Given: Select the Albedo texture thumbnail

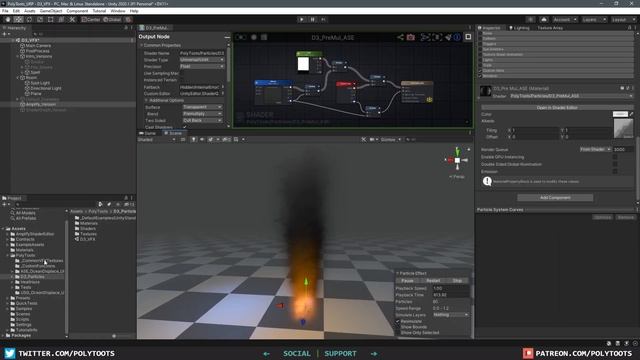Looking at the screenshot, I should [623, 129].
